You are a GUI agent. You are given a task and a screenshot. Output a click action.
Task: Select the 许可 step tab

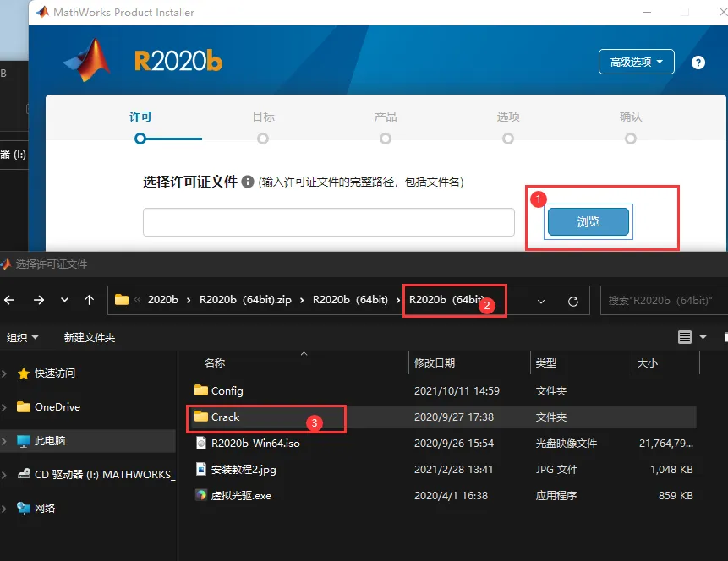pos(140,117)
